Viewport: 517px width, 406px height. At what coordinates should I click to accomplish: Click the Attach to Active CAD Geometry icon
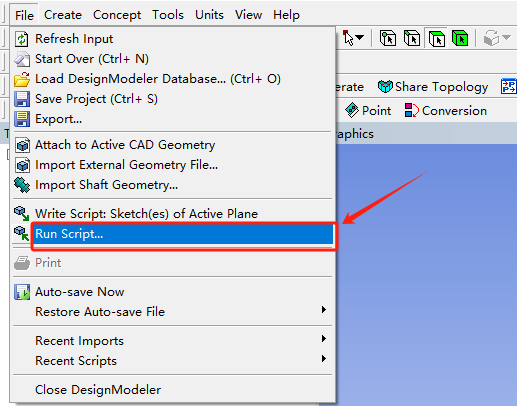tap(22, 145)
